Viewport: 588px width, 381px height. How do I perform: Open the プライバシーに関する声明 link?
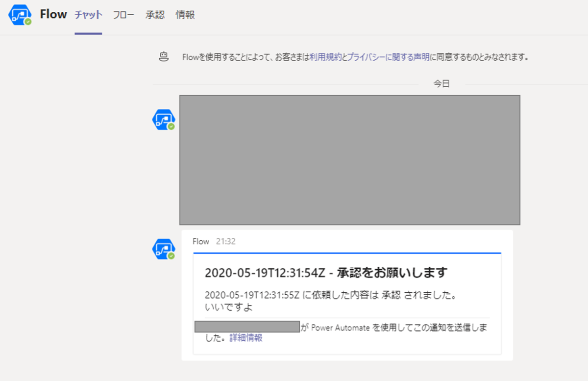(389, 57)
